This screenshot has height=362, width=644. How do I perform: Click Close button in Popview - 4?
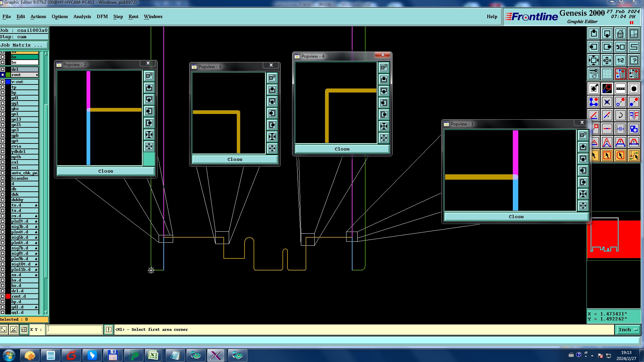coord(342,149)
